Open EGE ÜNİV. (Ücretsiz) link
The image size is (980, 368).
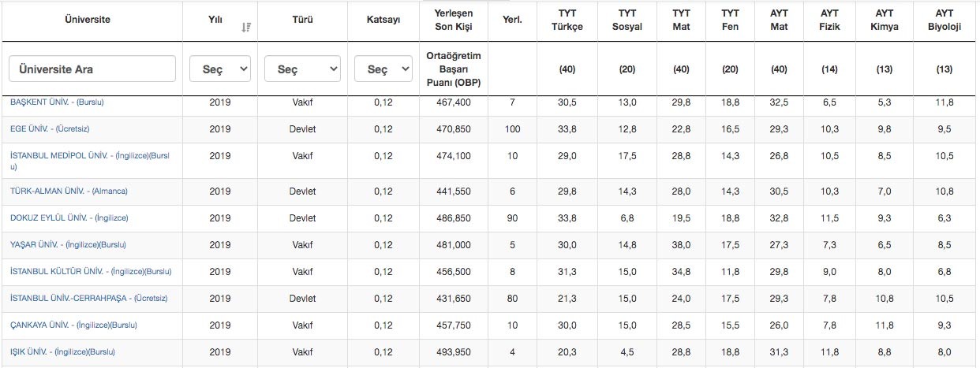55,128
